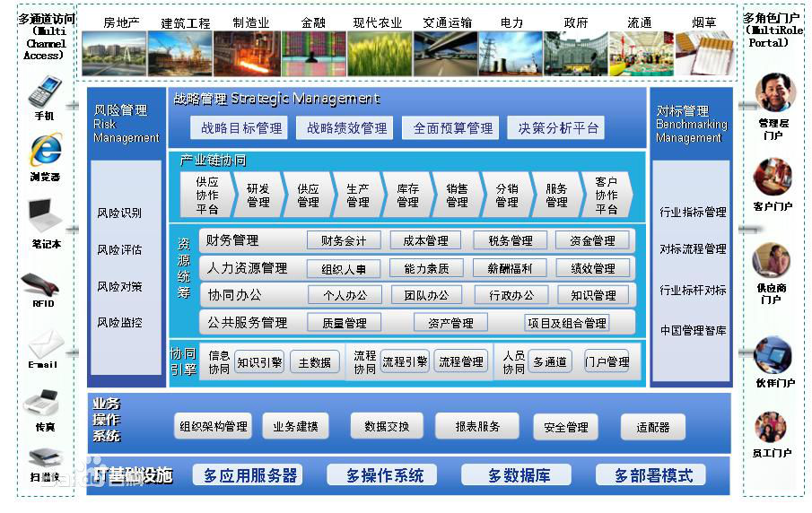Click the 组织架构管理 button
Viewport: 812px width, 513px height.
[213, 426]
